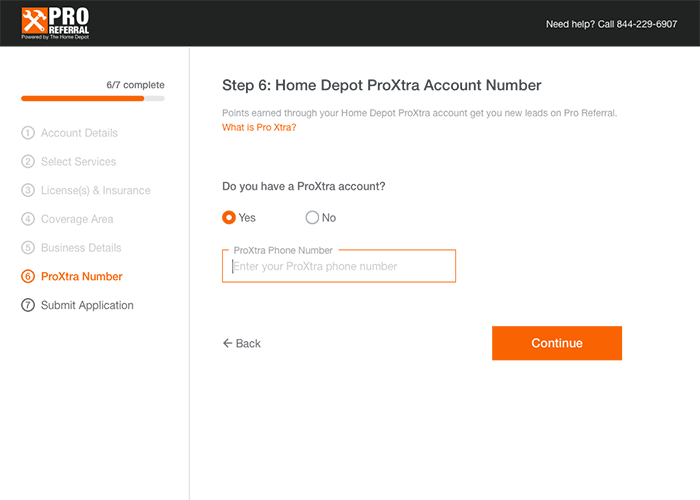Open Coverage Area step
Screen dimensions: 700x500
(77, 219)
